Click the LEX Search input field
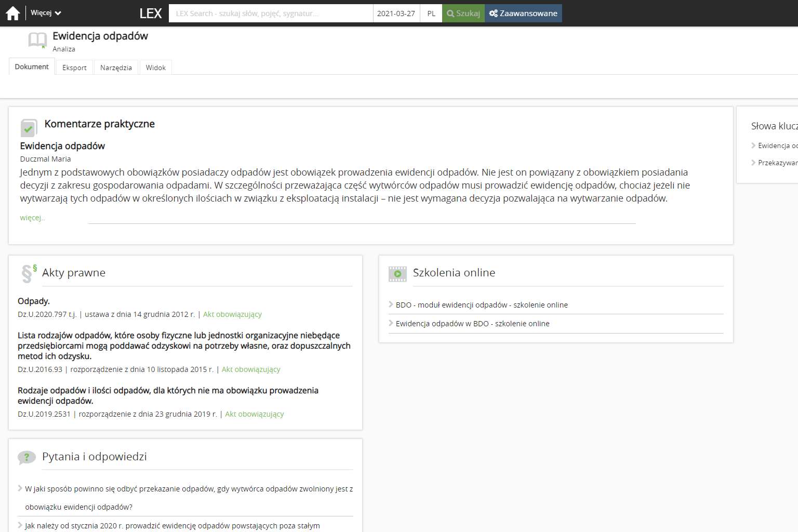Image resolution: width=798 pixels, height=532 pixels. (x=270, y=14)
